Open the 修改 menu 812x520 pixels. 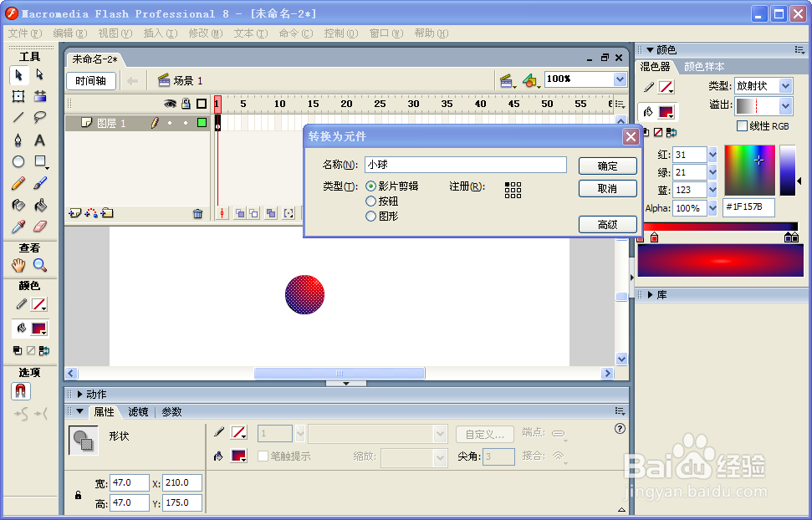tap(206, 33)
